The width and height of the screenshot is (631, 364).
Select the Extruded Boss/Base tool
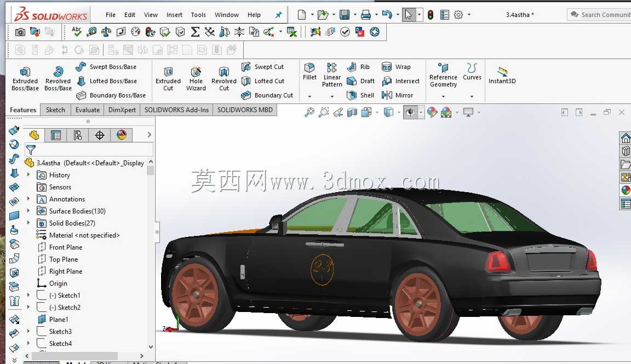tap(25, 79)
